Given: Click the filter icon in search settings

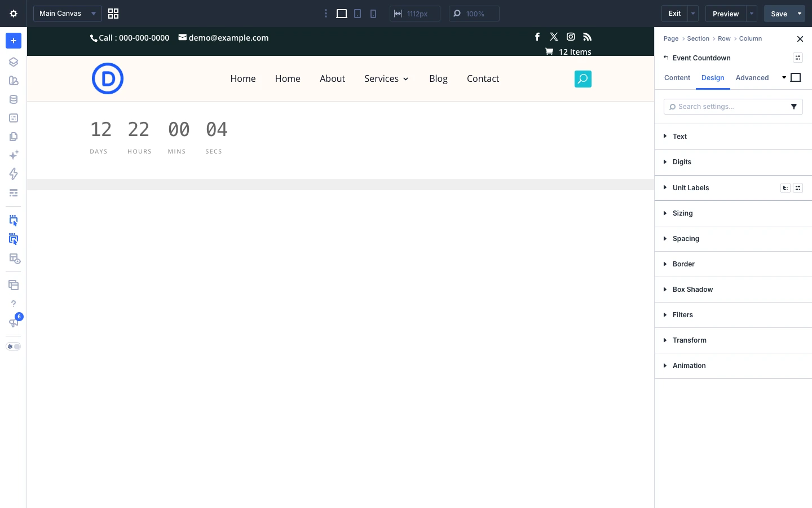Looking at the screenshot, I should [x=794, y=107].
